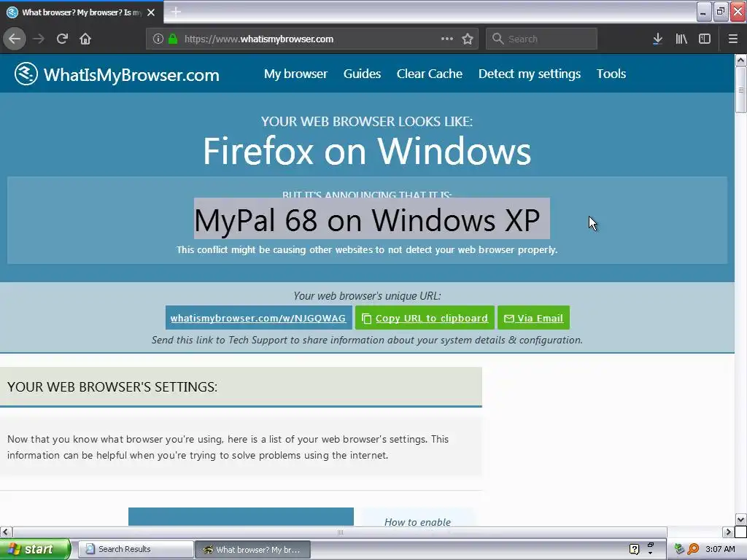Click 'This conflict might be causing' message text
The width and height of the screenshot is (747, 560).
(367, 249)
